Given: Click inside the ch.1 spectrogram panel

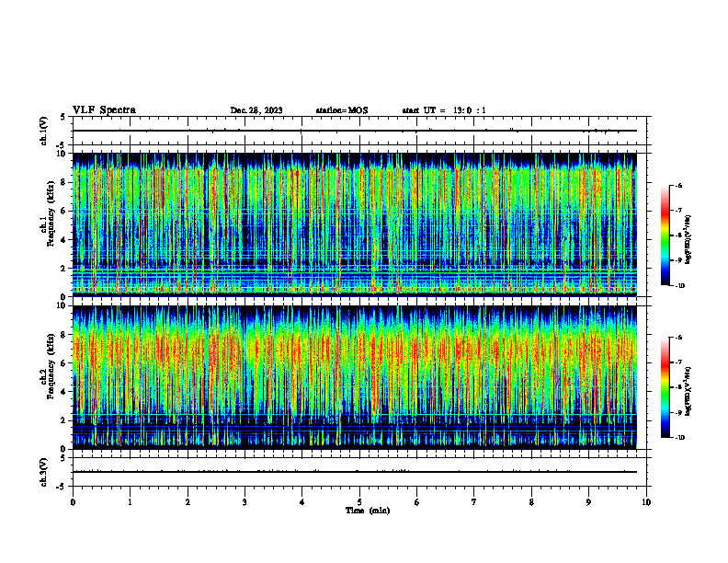Looking at the screenshot, I should click(x=354, y=224).
